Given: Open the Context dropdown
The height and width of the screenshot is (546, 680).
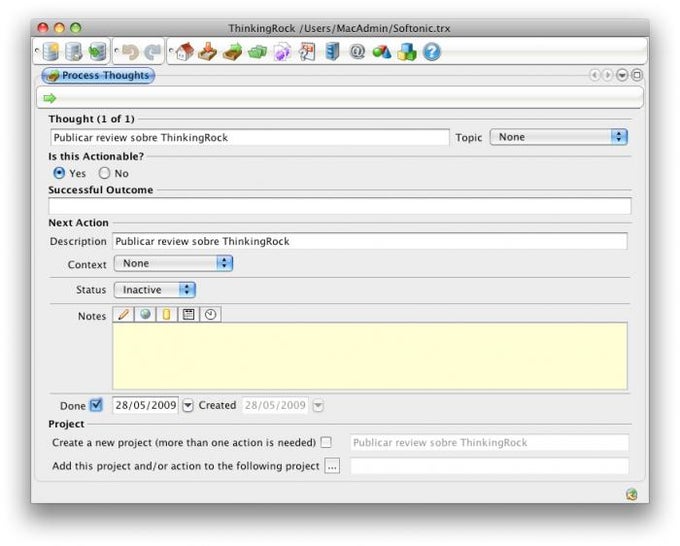Looking at the screenshot, I should pos(173,263).
